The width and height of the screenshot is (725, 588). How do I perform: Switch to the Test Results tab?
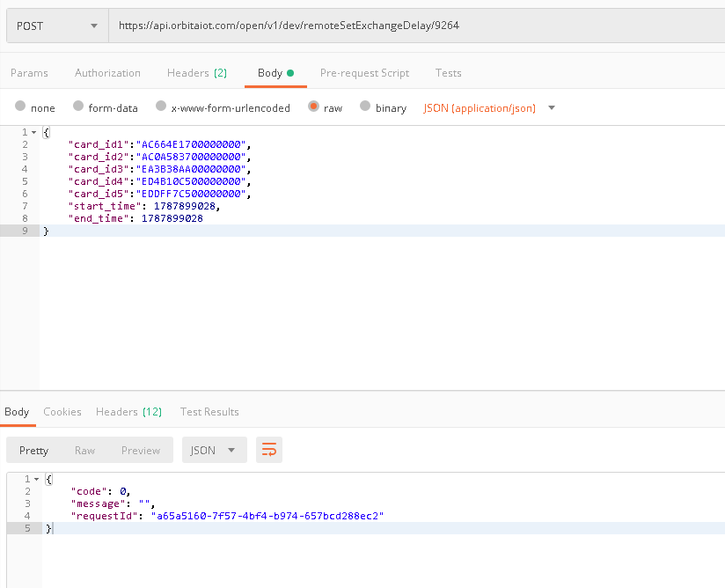pos(209,412)
